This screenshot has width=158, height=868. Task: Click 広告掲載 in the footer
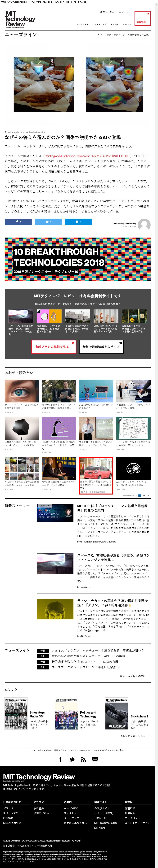8,818
